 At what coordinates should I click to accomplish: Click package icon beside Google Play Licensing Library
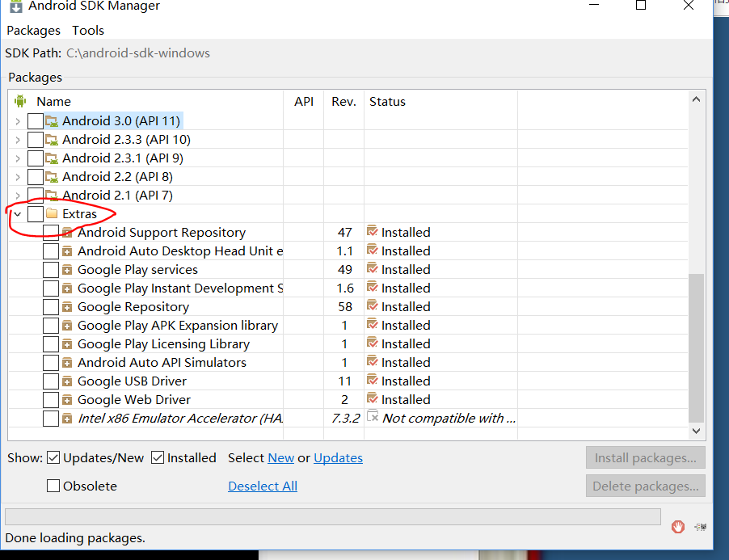point(67,344)
